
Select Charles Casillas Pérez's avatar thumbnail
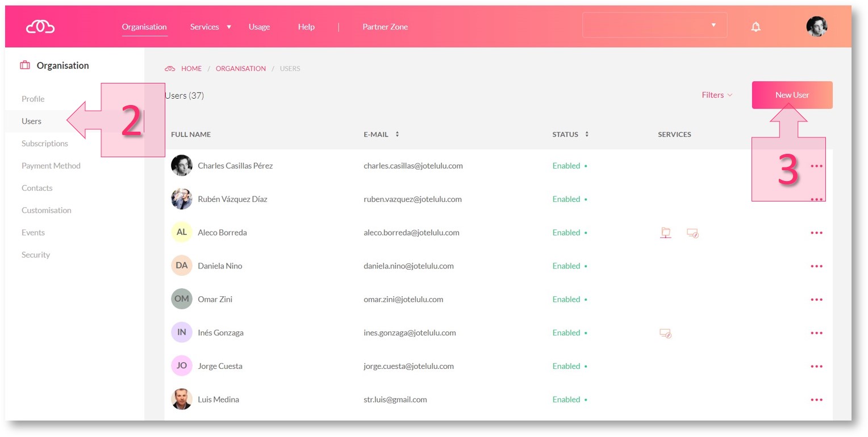[x=181, y=166]
